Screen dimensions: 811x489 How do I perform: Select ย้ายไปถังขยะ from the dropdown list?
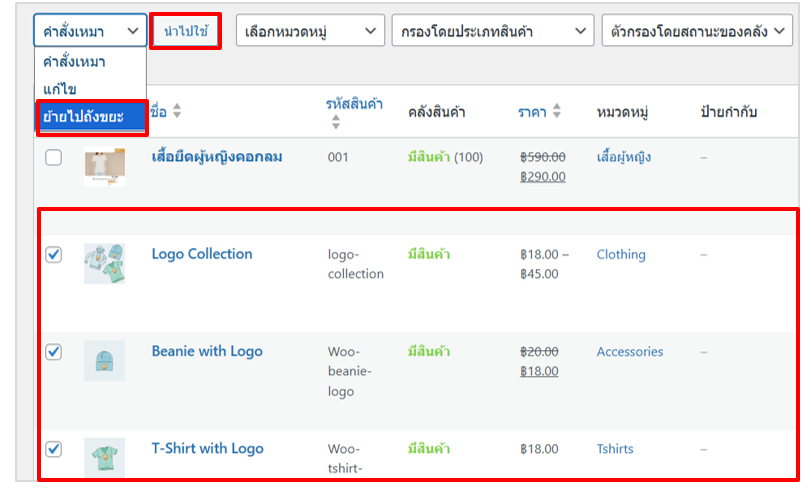(x=90, y=117)
